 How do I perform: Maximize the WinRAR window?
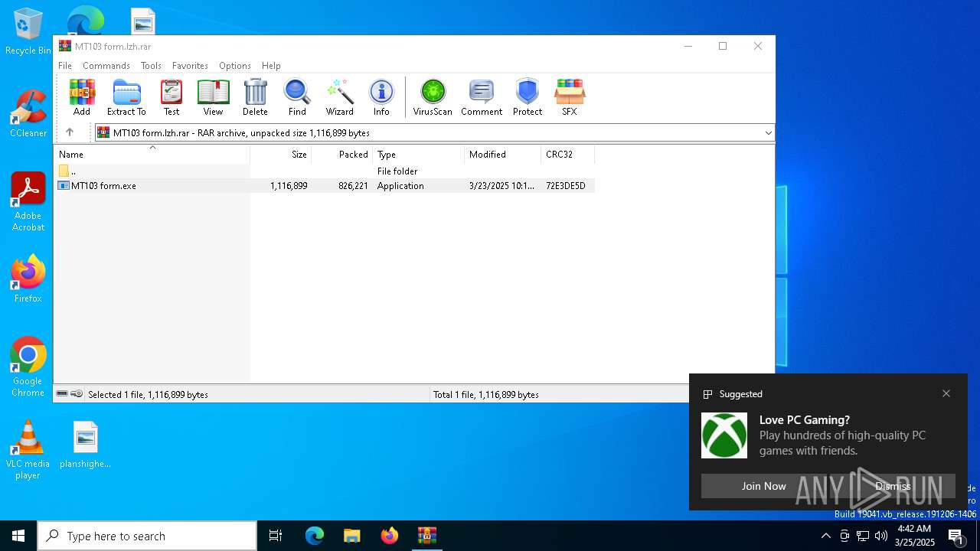(723, 46)
